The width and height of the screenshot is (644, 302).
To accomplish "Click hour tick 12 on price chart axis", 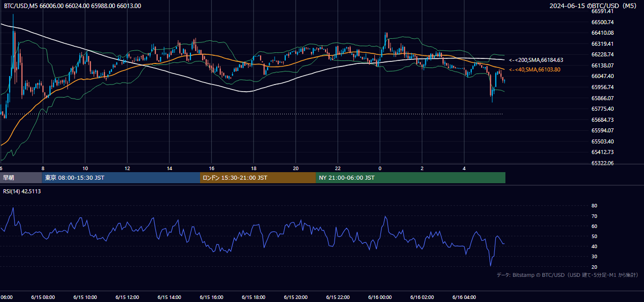I will point(127,168).
